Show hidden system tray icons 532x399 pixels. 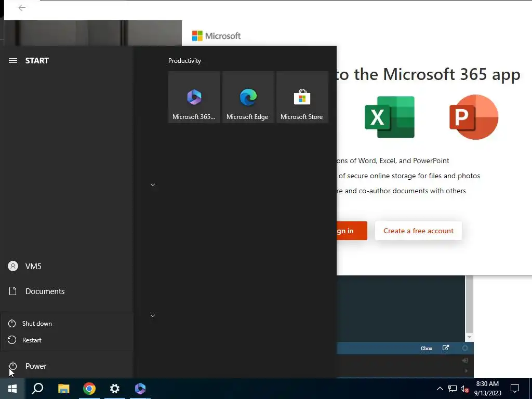click(x=440, y=389)
